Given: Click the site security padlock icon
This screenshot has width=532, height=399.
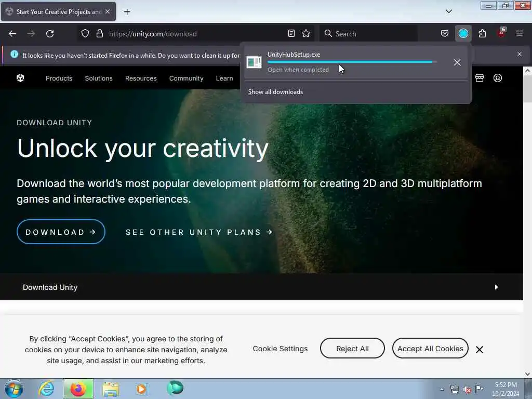Looking at the screenshot, I should [99, 34].
